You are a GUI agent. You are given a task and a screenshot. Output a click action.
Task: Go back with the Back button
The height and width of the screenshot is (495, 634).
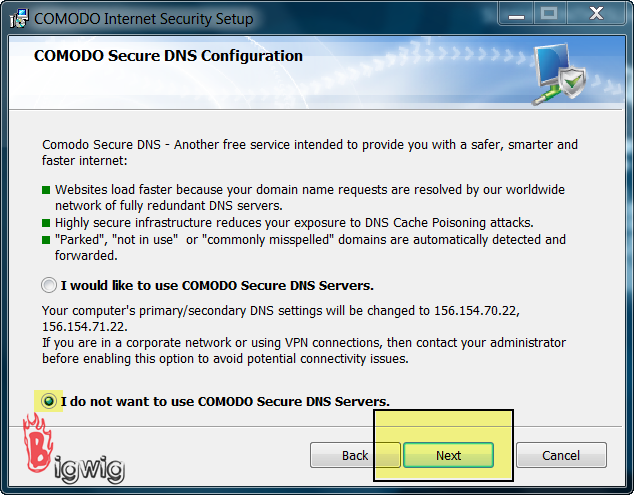pos(355,455)
